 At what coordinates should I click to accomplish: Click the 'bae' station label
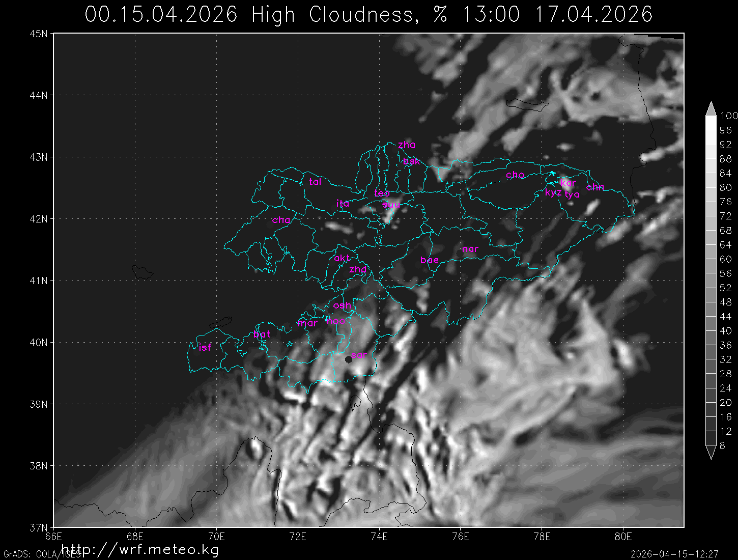click(x=430, y=260)
